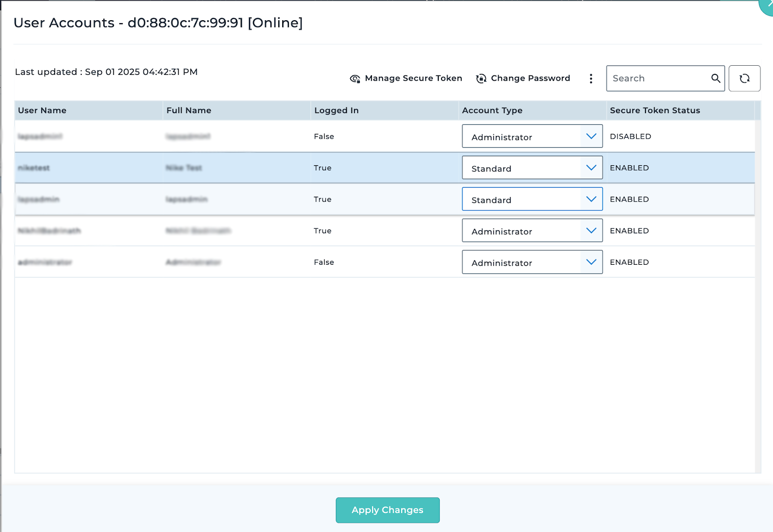Click False in the last row
773x532 pixels.
point(324,262)
